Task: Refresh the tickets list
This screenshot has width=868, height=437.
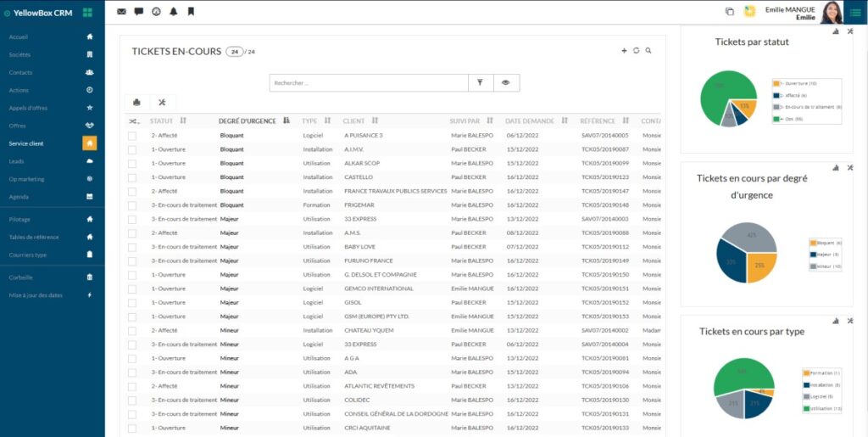Action: tap(637, 51)
